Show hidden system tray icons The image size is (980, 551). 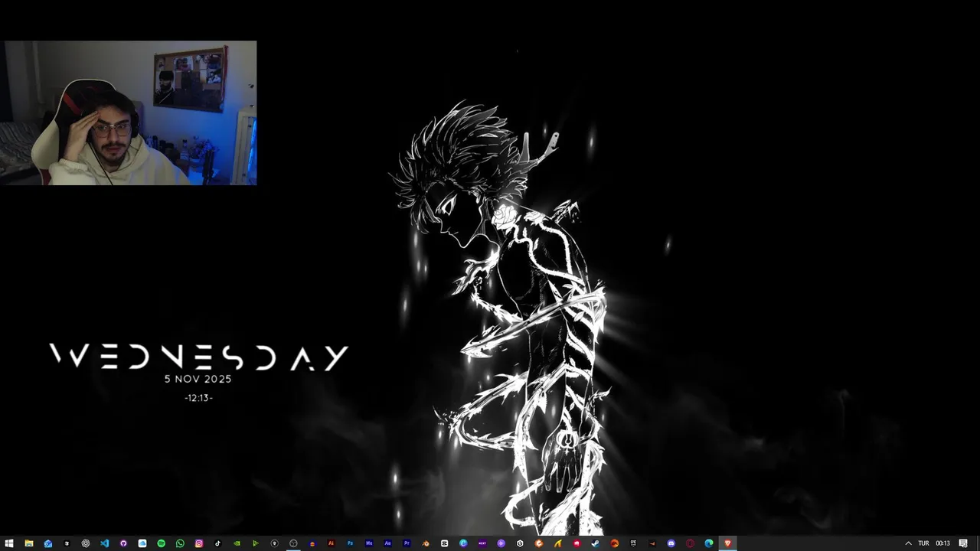908,543
